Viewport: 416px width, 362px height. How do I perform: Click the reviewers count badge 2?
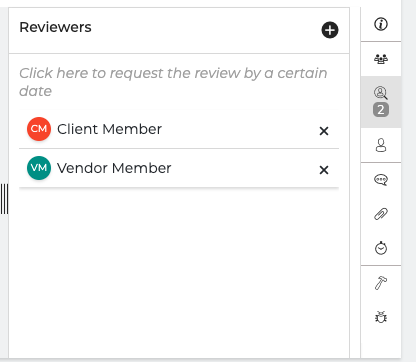[x=381, y=110]
